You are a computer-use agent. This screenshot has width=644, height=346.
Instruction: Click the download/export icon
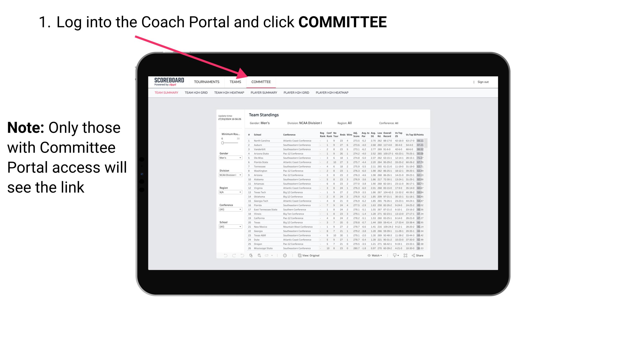[394, 256]
